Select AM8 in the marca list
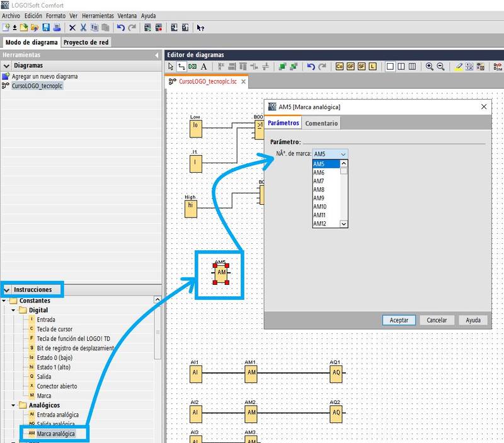This screenshot has height=443, width=504. point(319,190)
